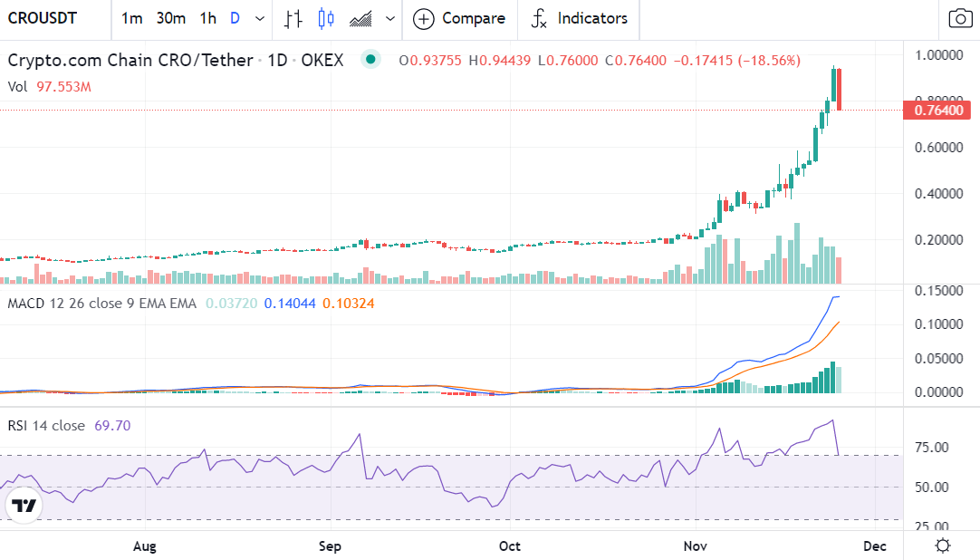Click the Compare button
Screen dimensions: 980x560
click(459, 19)
